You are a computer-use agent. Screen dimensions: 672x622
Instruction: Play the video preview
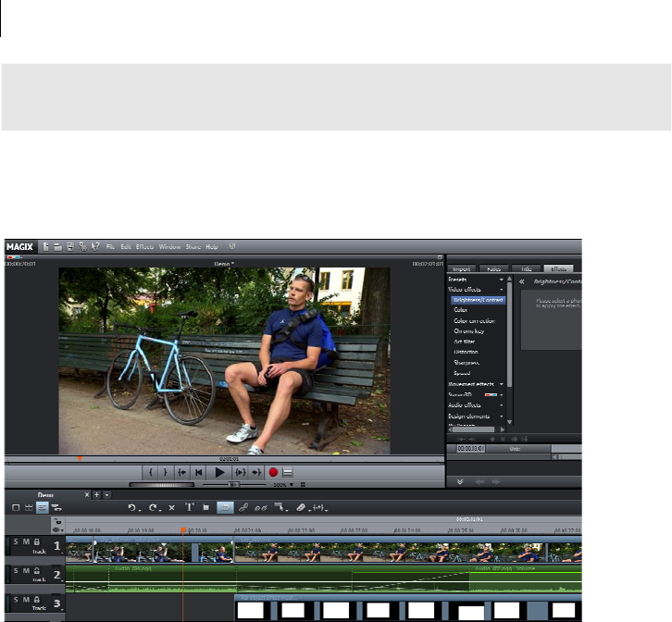pos(219,472)
